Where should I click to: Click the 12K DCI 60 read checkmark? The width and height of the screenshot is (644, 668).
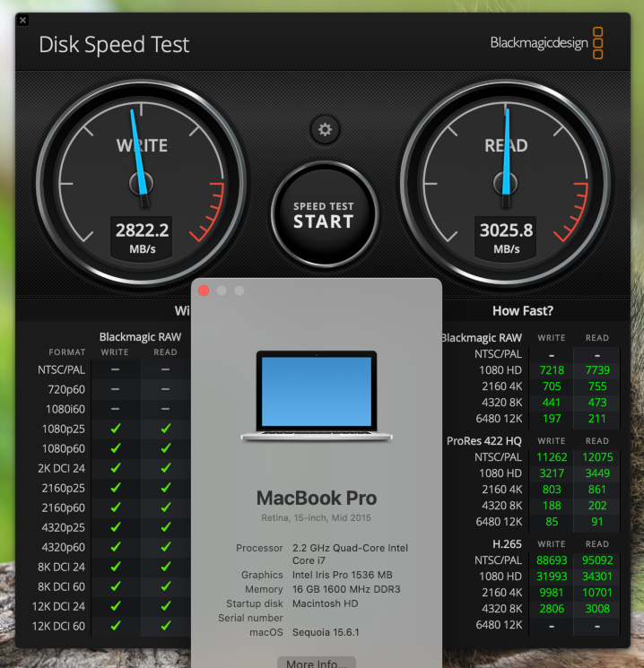click(166, 626)
